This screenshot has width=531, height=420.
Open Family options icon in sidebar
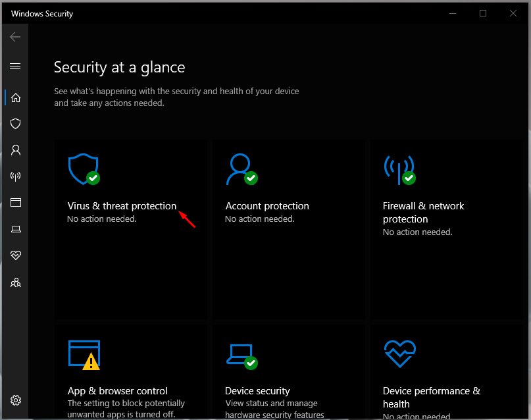[x=16, y=282]
